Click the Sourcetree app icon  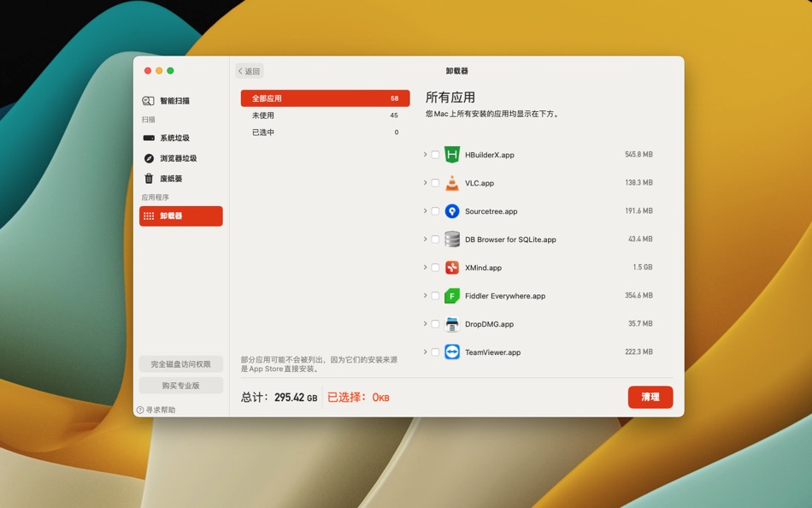click(452, 211)
